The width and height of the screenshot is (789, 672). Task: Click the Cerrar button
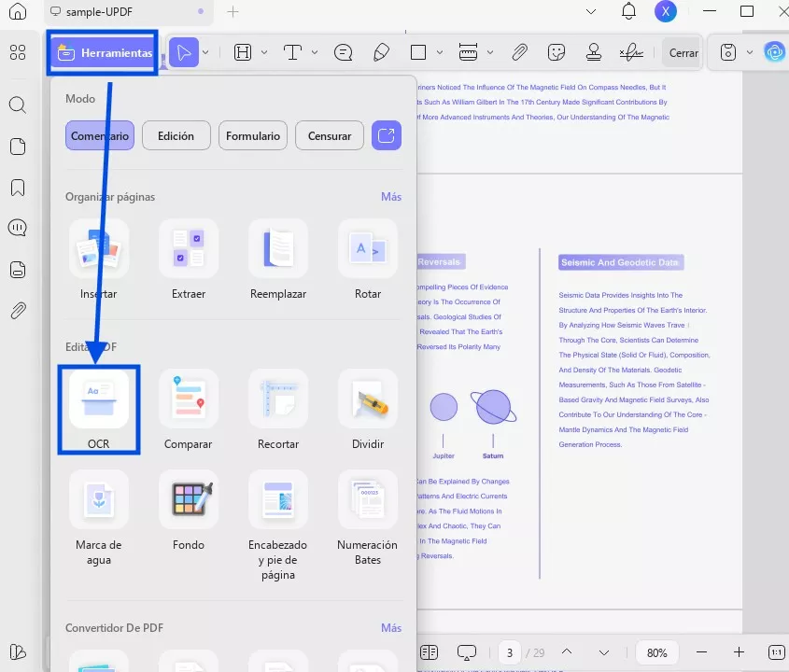683,53
